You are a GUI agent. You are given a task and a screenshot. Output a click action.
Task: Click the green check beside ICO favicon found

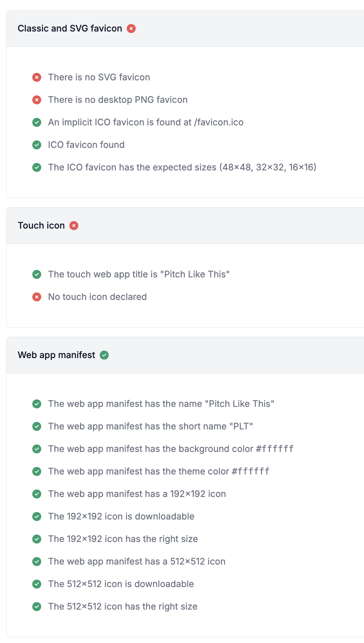click(37, 145)
